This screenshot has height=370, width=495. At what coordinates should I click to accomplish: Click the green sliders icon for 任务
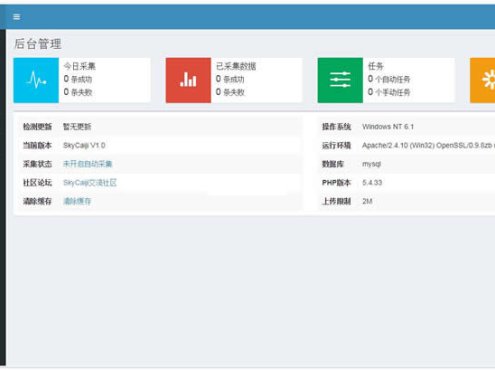click(x=340, y=80)
